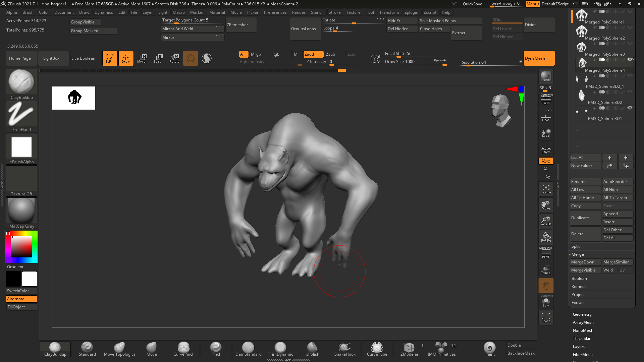
Task: Expand the Boolean section
Action: point(579,279)
